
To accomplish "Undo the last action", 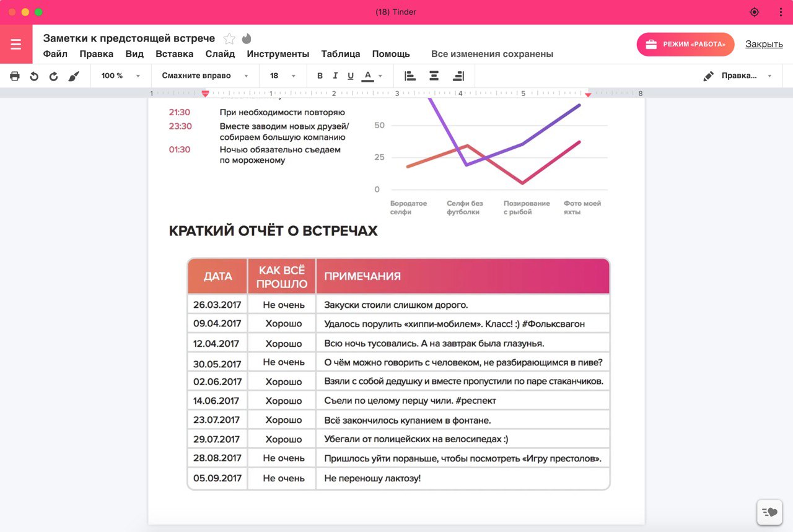I will coord(34,76).
